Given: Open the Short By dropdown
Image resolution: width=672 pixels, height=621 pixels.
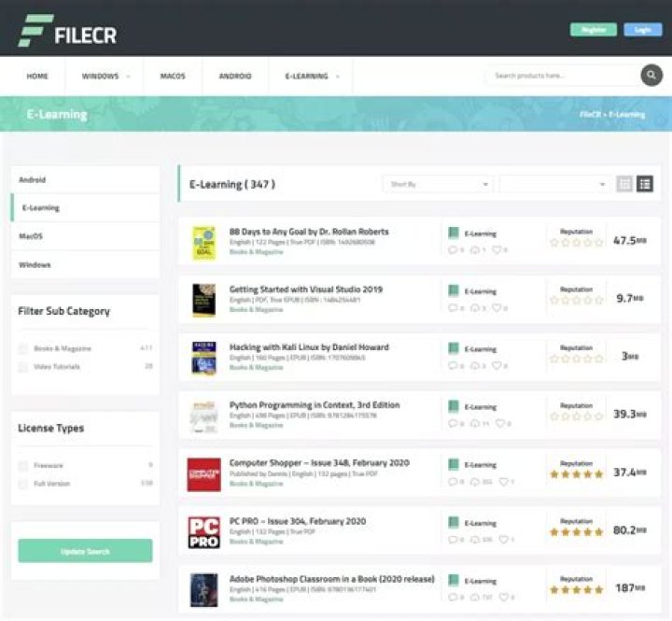Looking at the screenshot, I should tap(438, 184).
